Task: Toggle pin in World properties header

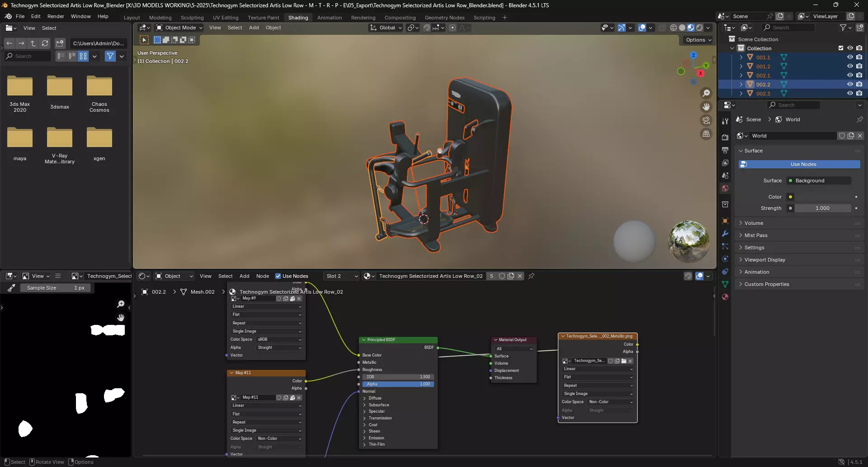Action: [x=859, y=119]
